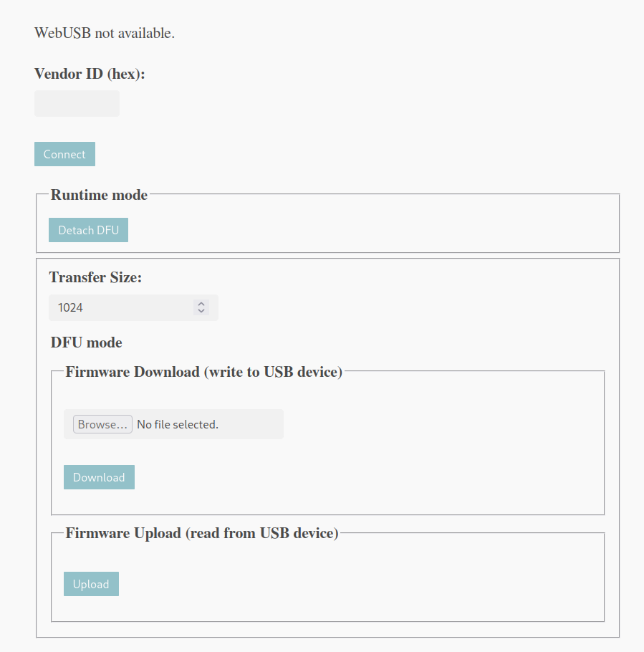The width and height of the screenshot is (644, 652).
Task: Select the "Runtime mode" section legend
Action: pyautogui.click(x=99, y=195)
